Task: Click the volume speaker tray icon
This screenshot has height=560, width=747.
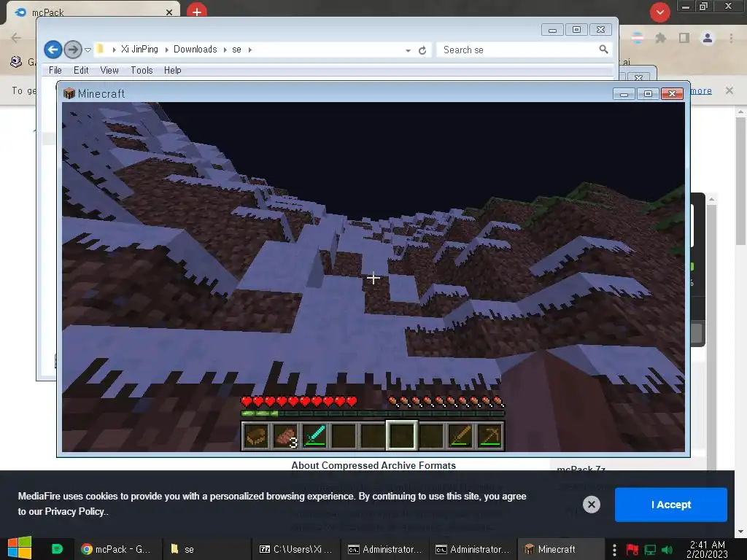Action: coord(667,550)
